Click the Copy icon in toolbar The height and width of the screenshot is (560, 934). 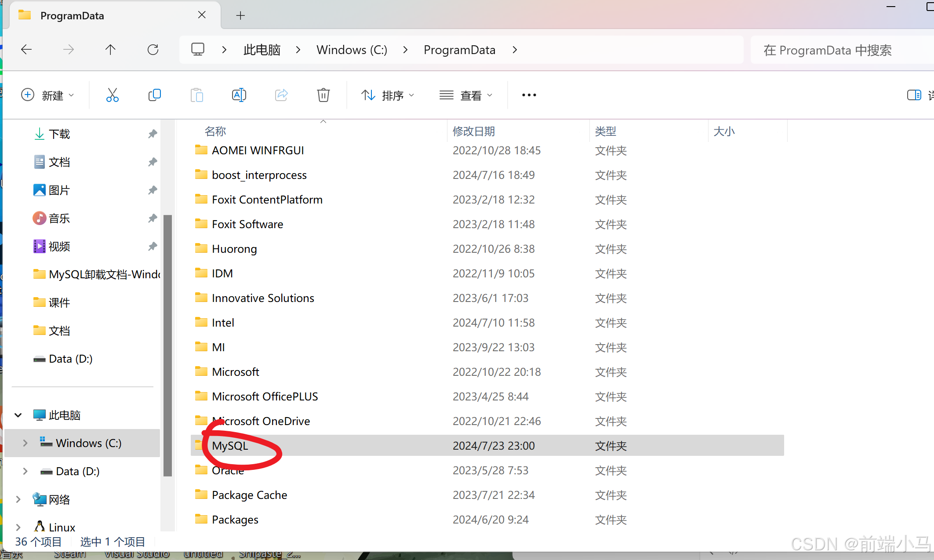(154, 95)
